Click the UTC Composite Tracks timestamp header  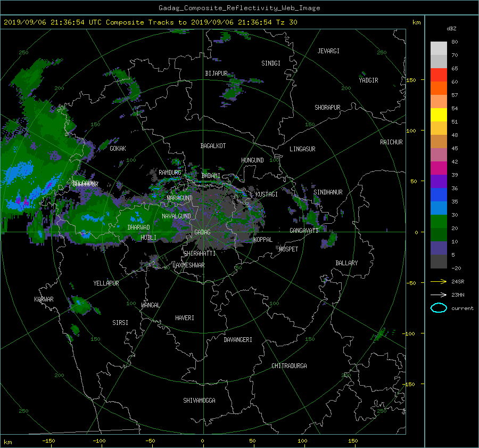point(150,22)
